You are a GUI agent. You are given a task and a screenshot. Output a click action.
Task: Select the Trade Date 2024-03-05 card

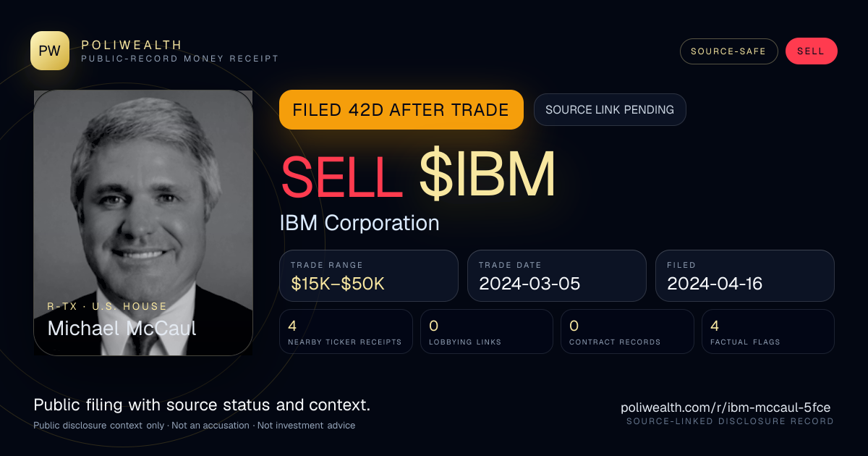(557, 276)
